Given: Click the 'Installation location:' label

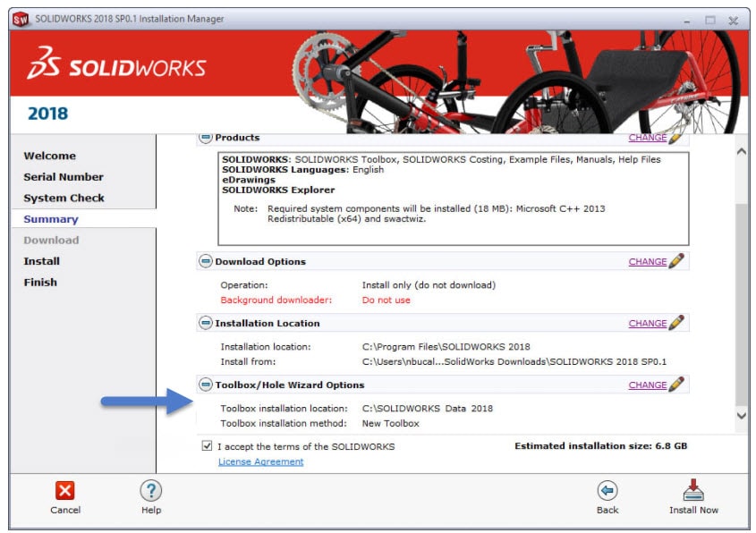Looking at the screenshot, I should 266,346.
